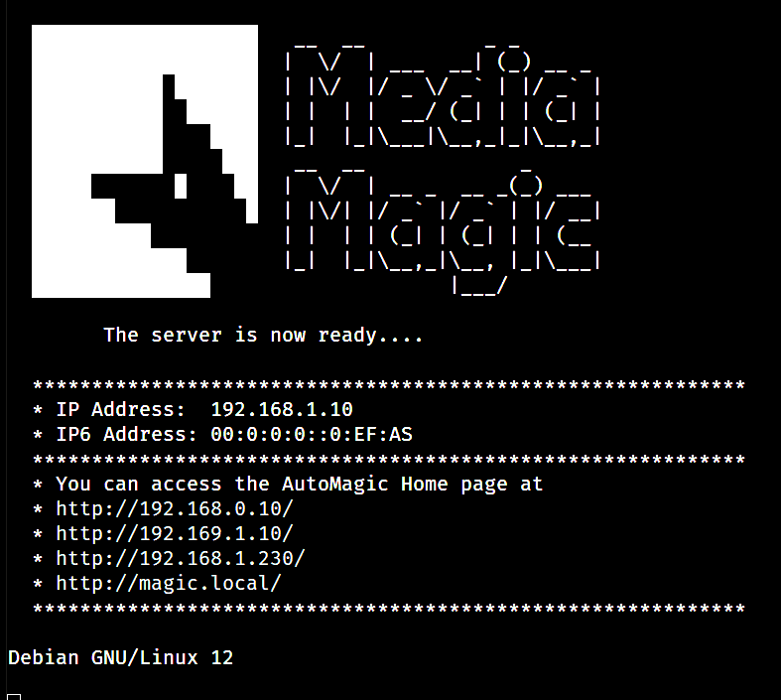Click the IP Address 192.168.1.10 value

coord(282,409)
